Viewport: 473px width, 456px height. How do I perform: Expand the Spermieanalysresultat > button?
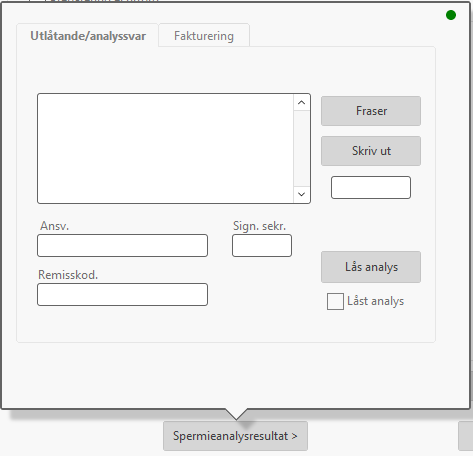pos(235,436)
